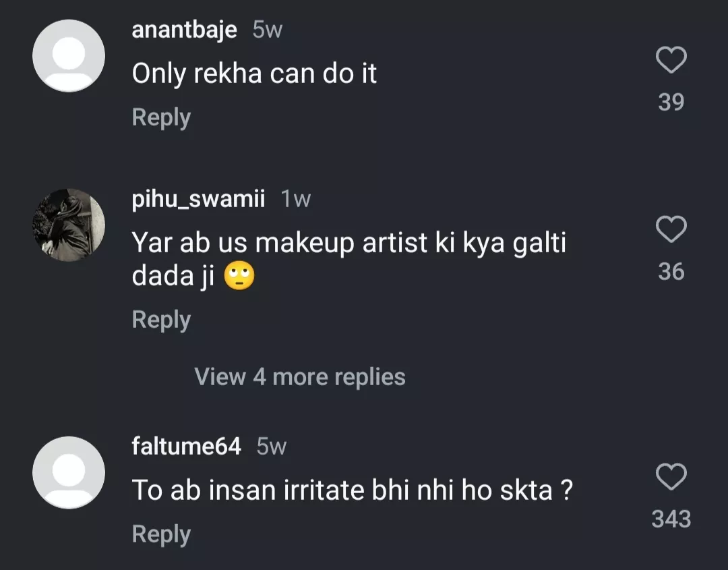Image resolution: width=728 pixels, height=570 pixels.
Task: View the 39 likes count
Action: point(671,102)
